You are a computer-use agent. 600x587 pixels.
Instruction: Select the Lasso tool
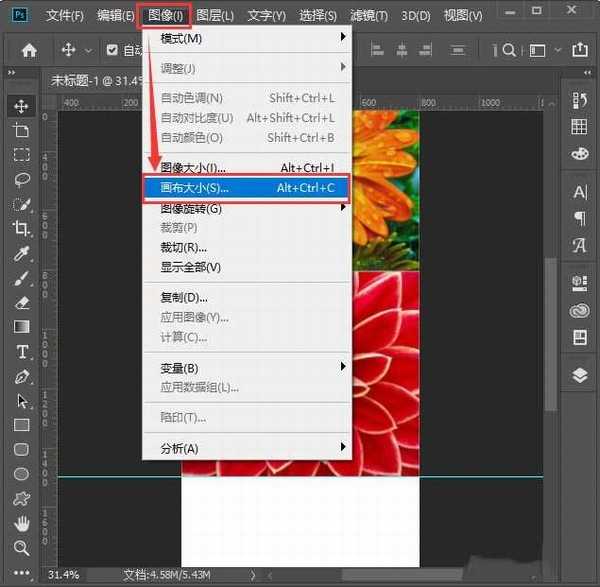21,179
